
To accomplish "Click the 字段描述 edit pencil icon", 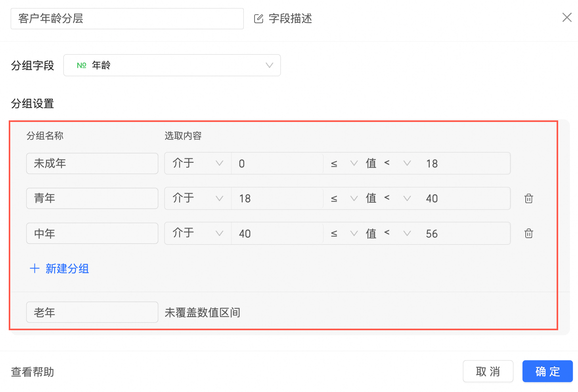I will pos(258,19).
